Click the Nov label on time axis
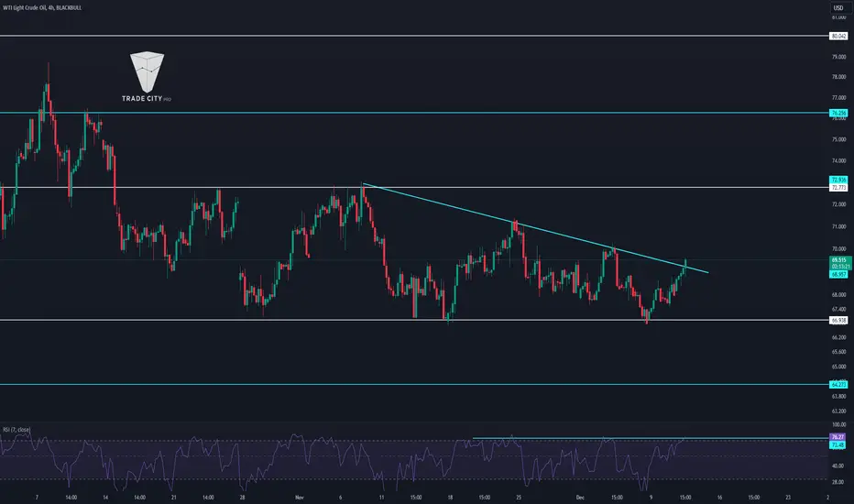The height and width of the screenshot is (504, 854). pos(299,498)
